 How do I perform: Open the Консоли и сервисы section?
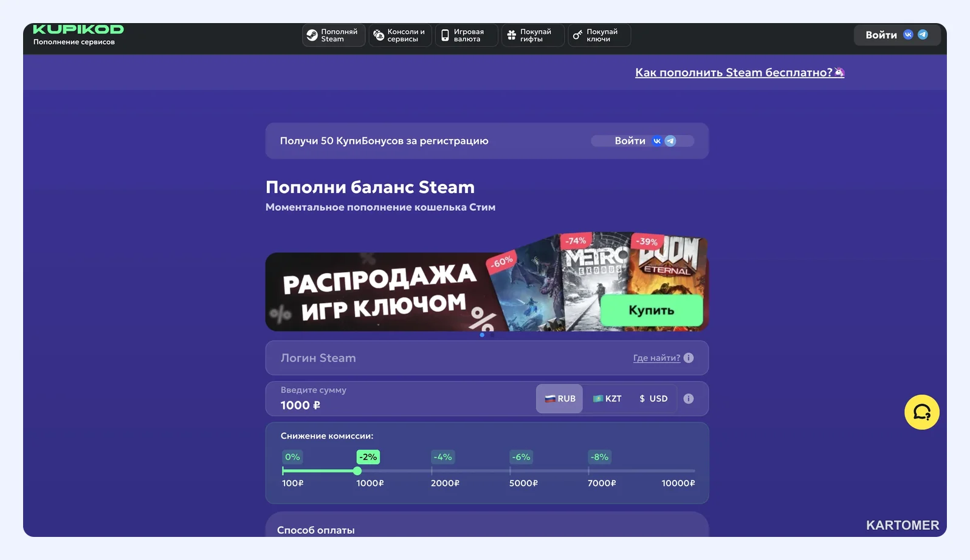pyautogui.click(x=400, y=35)
